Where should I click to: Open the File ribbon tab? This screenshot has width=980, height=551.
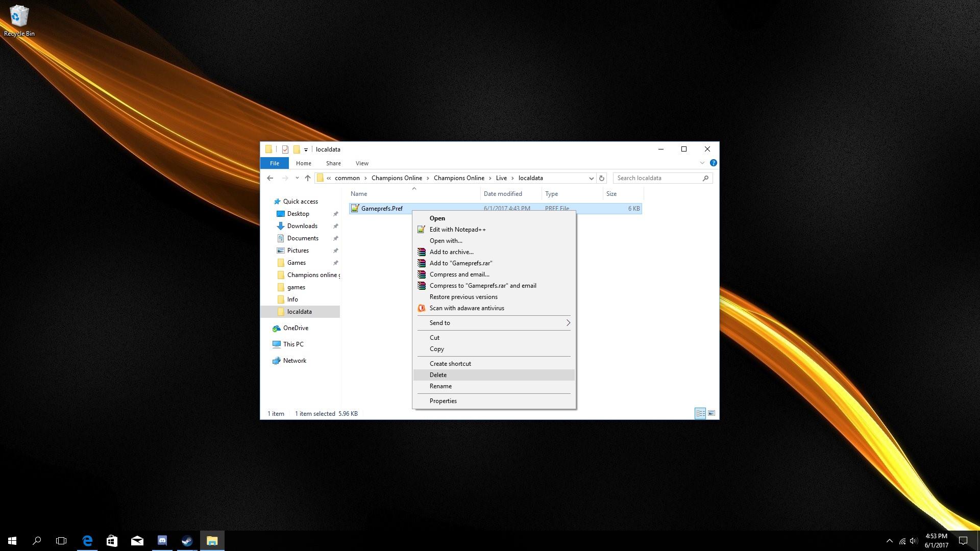[x=275, y=163]
